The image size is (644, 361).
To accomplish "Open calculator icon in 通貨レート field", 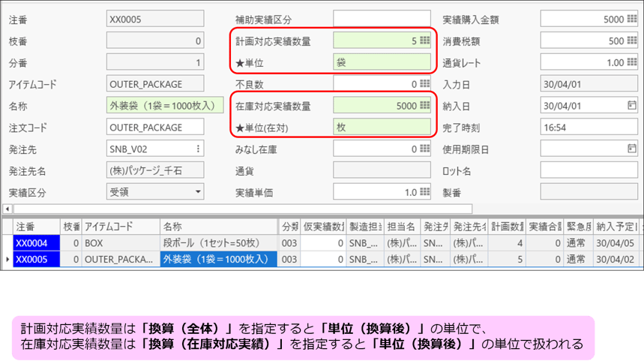I will point(632,62).
